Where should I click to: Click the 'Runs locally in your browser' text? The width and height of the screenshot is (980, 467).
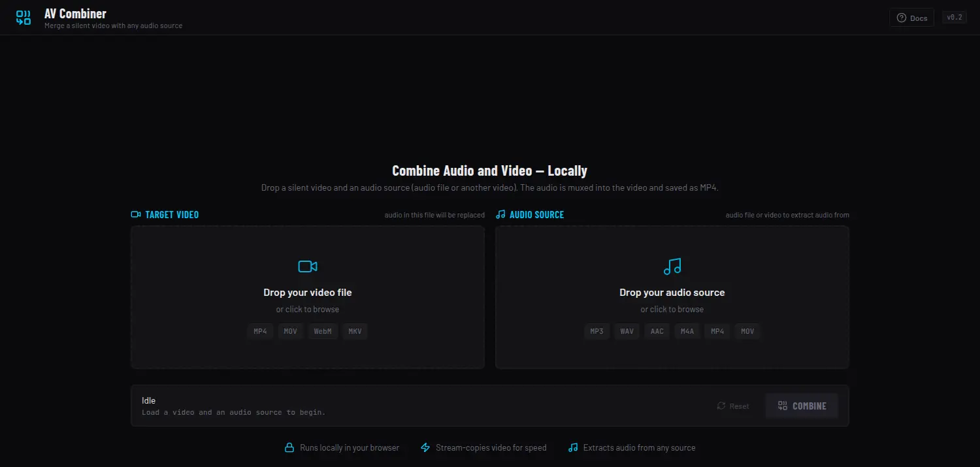pos(350,447)
